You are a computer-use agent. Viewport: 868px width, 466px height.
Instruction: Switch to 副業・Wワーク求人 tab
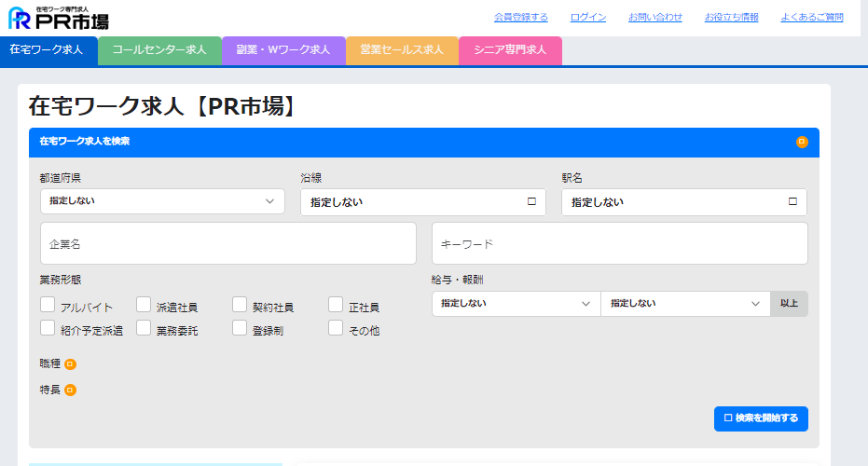coord(283,50)
